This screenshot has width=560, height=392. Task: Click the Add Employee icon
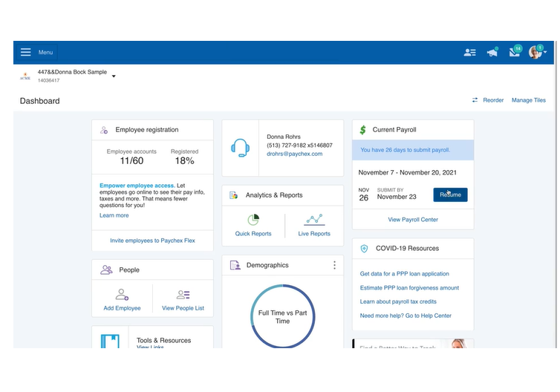122,295
